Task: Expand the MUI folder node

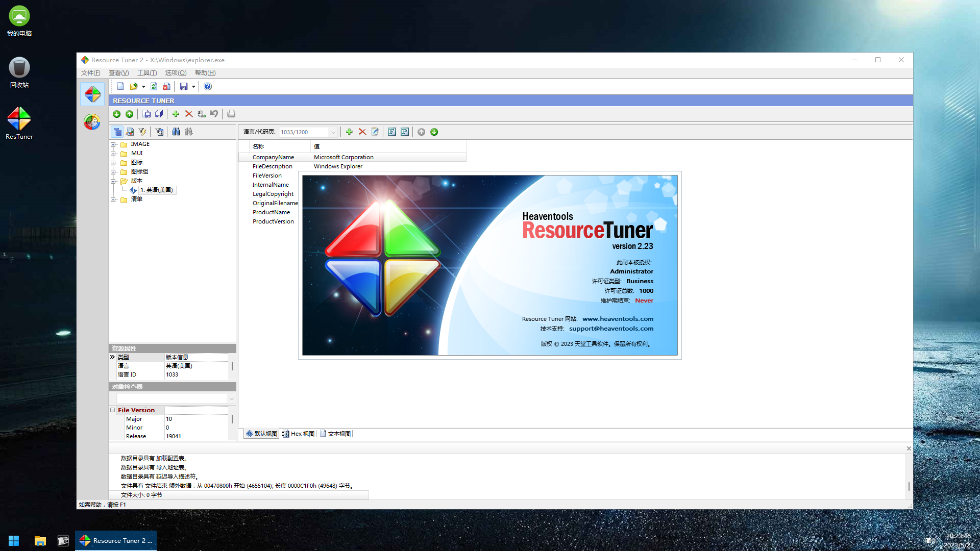Action: [113, 154]
